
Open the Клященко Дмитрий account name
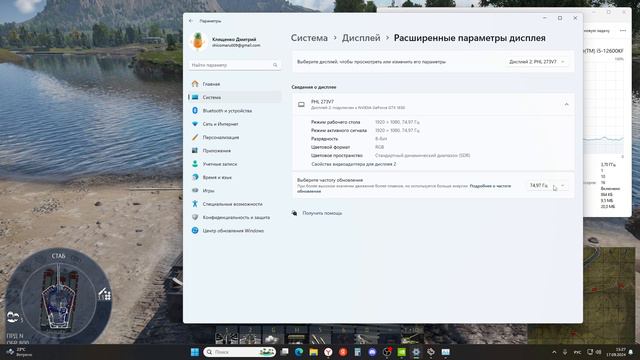point(234,39)
